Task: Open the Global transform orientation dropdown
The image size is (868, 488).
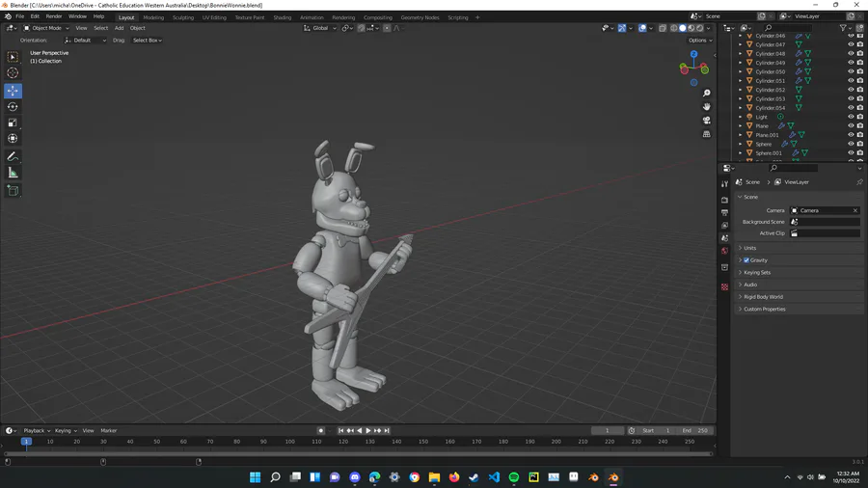Action: point(320,28)
